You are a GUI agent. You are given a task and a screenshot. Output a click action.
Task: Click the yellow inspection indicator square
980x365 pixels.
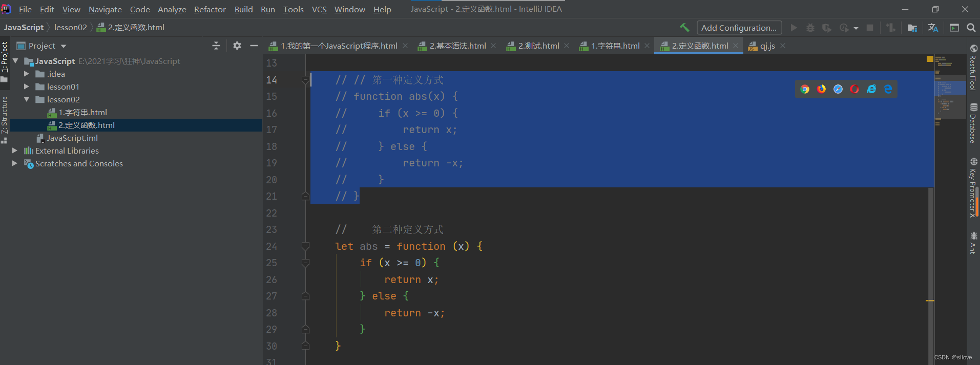[930, 59]
